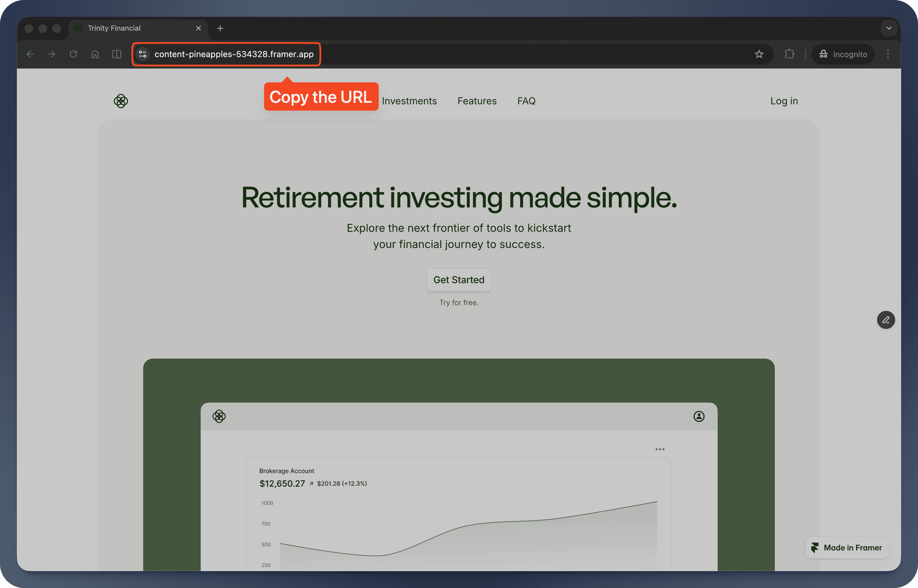Image resolution: width=918 pixels, height=588 pixels.
Task: Click the Get Started button
Action: pos(458,280)
